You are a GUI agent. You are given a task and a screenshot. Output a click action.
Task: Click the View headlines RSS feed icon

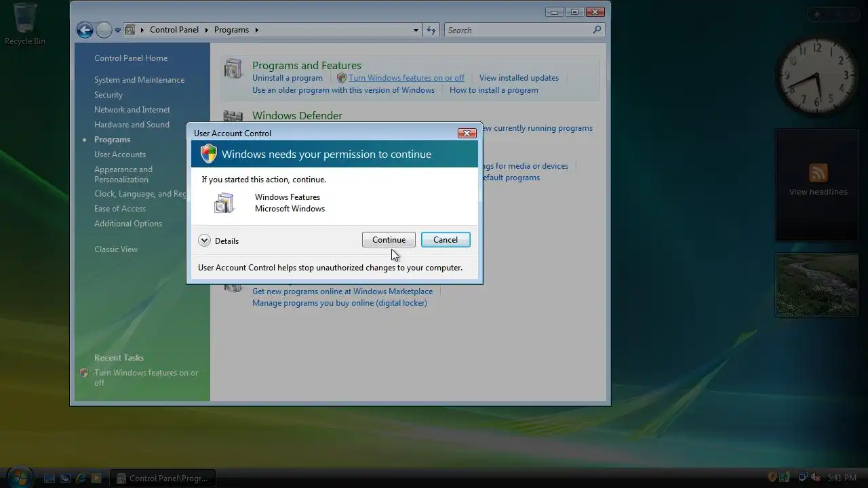point(818,172)
